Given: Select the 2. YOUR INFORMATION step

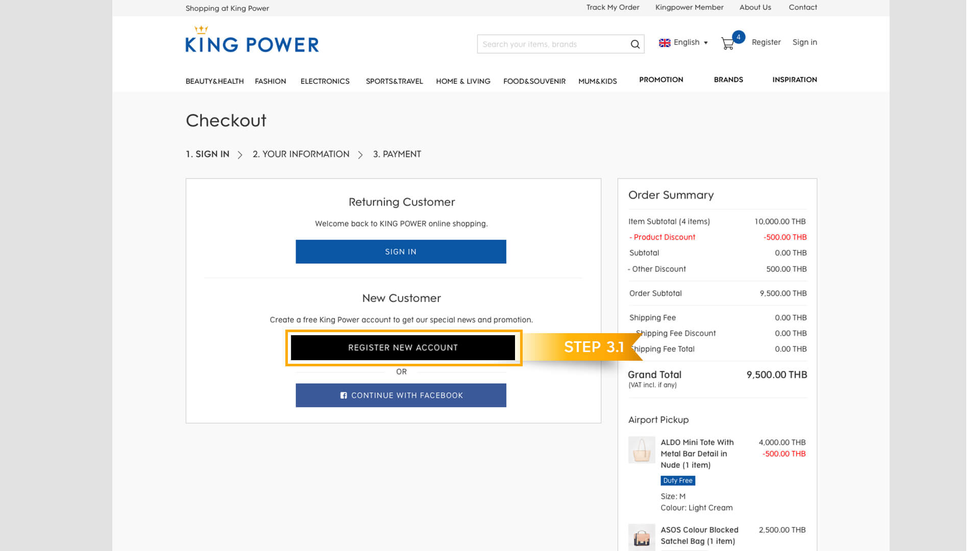Looking at the screenshot, I should (x=301, y=154).
